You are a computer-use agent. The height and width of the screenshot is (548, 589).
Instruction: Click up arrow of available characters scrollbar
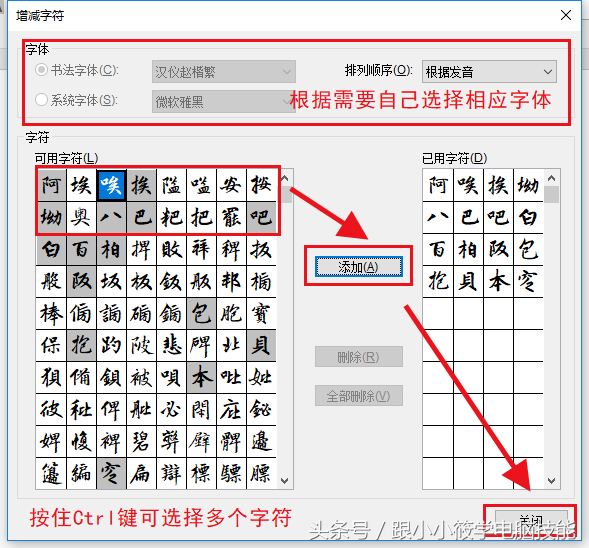tap(285, 178)
